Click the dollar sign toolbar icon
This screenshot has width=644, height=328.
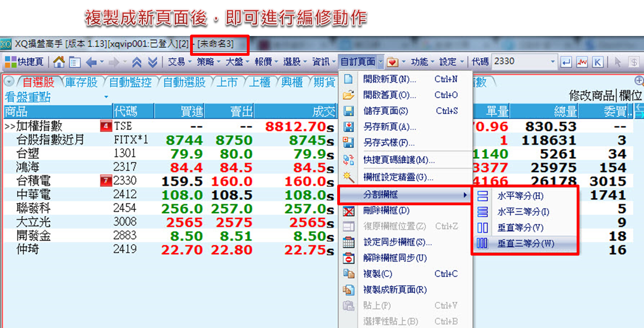[x=634, y=62]
